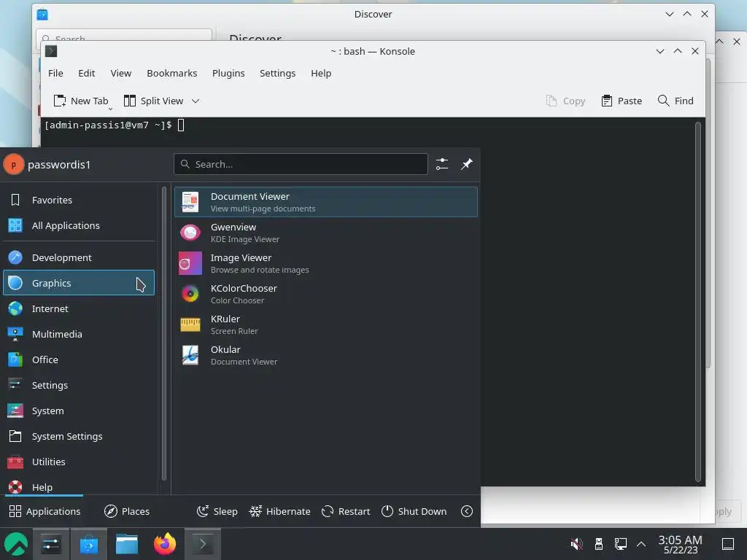Switch to Discover in taskbar
This screenshot has height=560, width=747.
89,544
